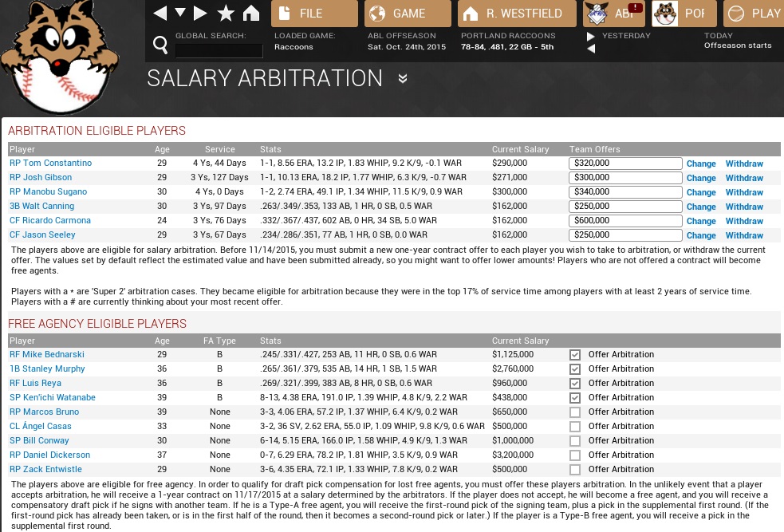Click the global search magnifier icon
784x532 pixels.
click(160, 44)
